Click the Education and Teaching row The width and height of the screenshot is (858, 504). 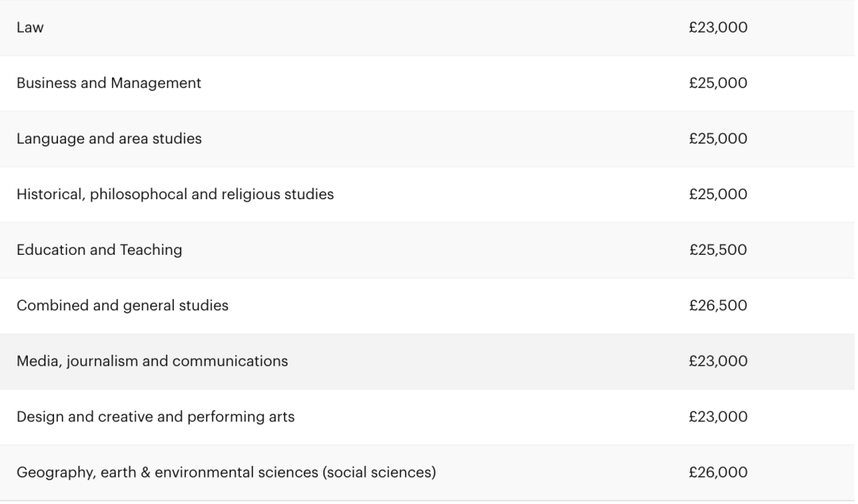click(x=99, y=250)
